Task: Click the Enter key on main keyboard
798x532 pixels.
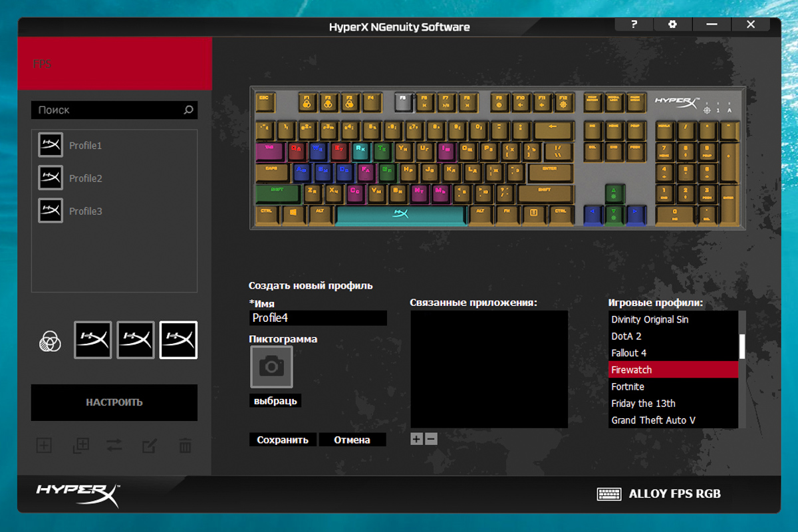Action: [x=550, y=172]
